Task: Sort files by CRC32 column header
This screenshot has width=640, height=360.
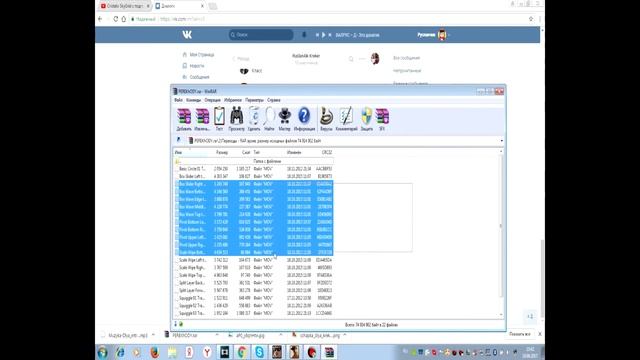Action: (x=326, y=152)
